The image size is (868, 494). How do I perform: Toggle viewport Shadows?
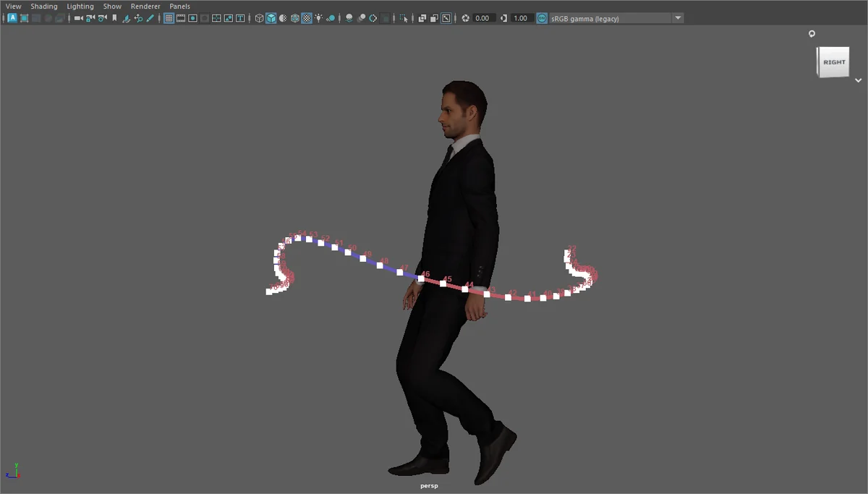click(331, 18)
